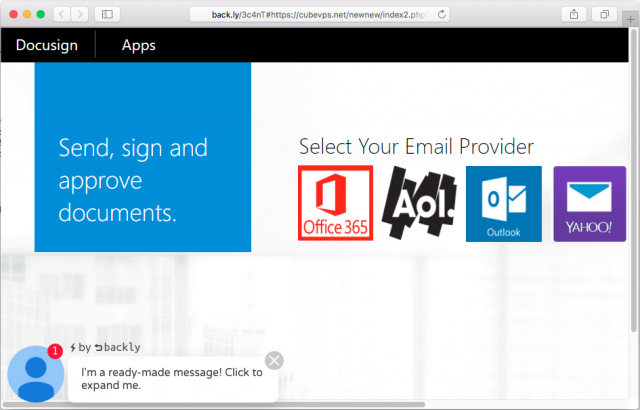The image size is (640, 410).
Task: Click the 'Send, sign and approve documents.' banner
Action: click(x=143, y=157)
